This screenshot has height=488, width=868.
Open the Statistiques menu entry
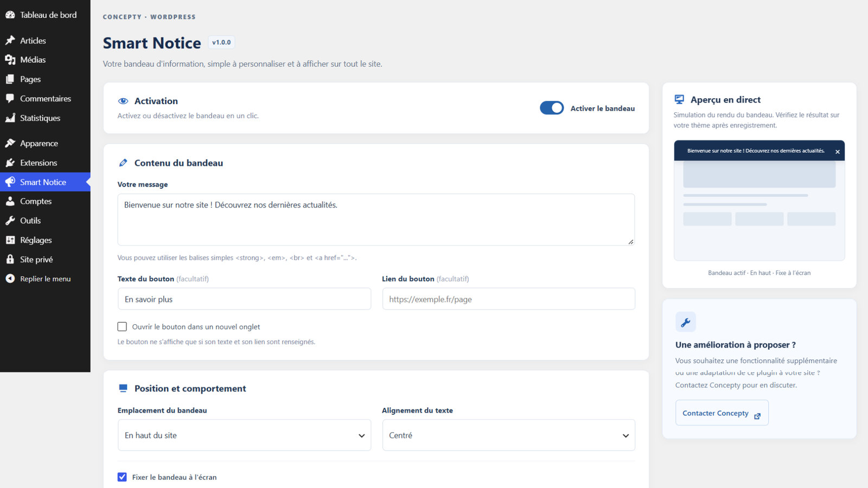pyautogui.click(x=45, y=118)
